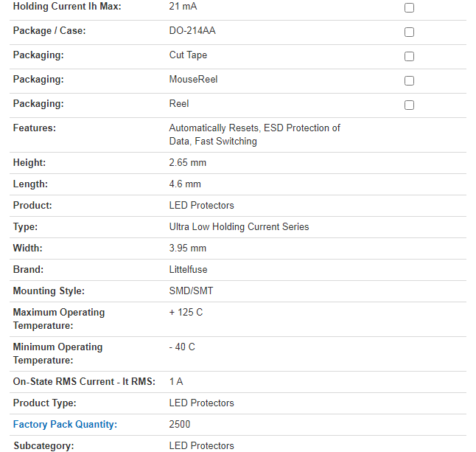
Task: Click the 3.95 mm width value
Action: [187, 248]
